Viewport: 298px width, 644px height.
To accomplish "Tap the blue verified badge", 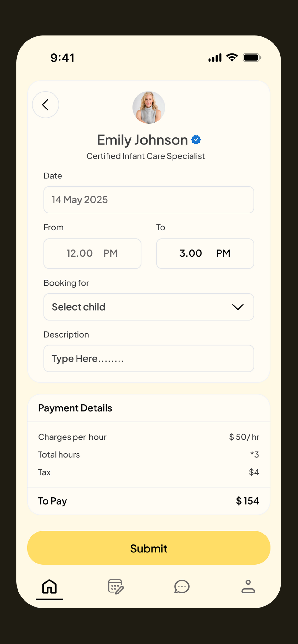I will pos(196,140).
